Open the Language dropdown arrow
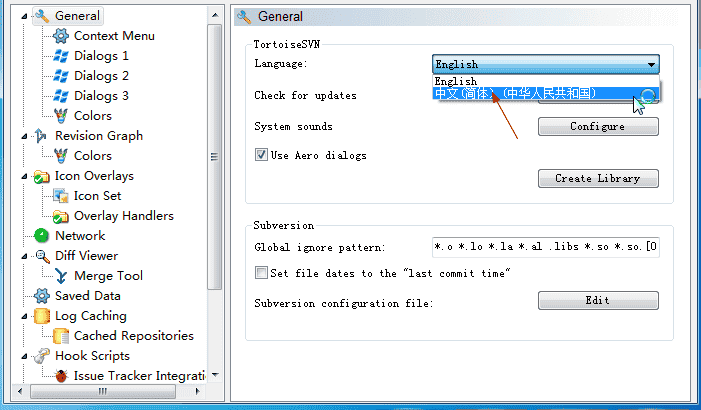This screenshot has width=701, height=410. (x=651, y=64)
